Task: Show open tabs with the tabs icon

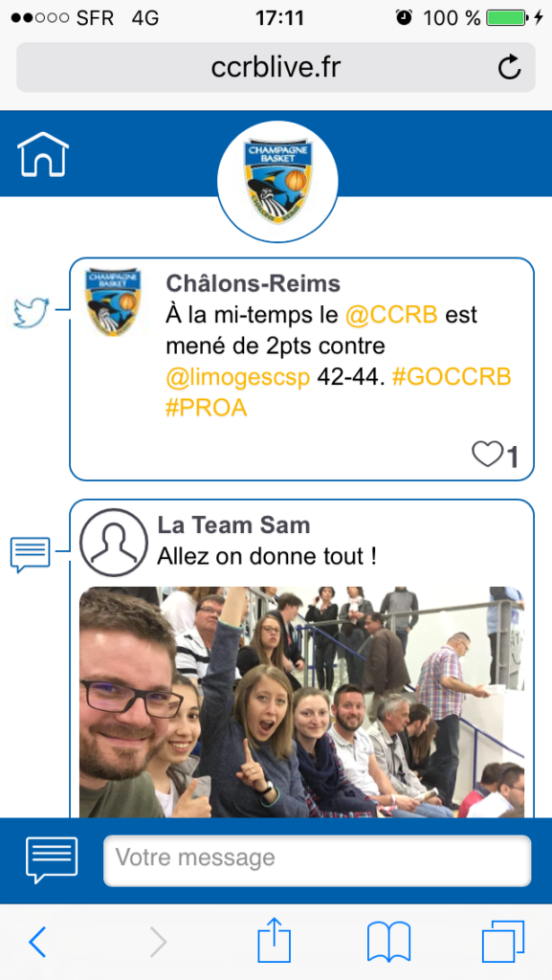Action: [x=503, y=942]
